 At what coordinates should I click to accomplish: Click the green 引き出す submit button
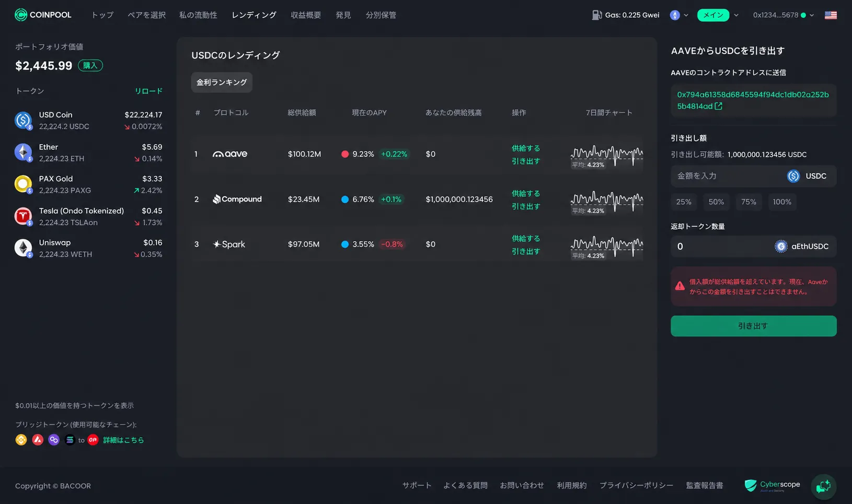pos(753,326)
